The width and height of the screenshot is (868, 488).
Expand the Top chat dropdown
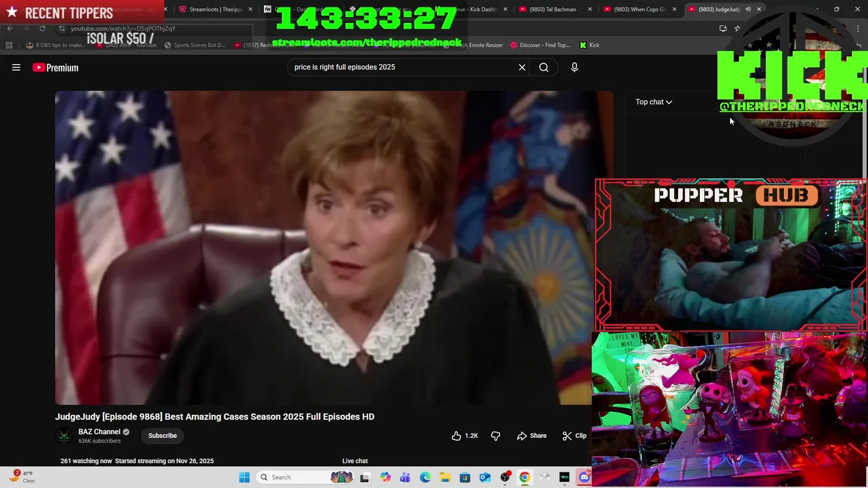(x=654, y=102)
